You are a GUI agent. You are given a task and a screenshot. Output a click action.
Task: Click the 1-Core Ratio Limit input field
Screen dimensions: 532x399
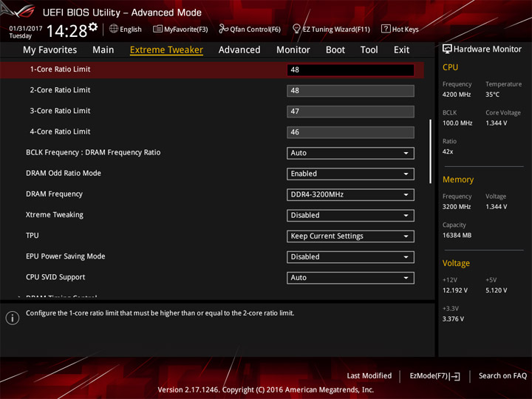click(350, 70)
